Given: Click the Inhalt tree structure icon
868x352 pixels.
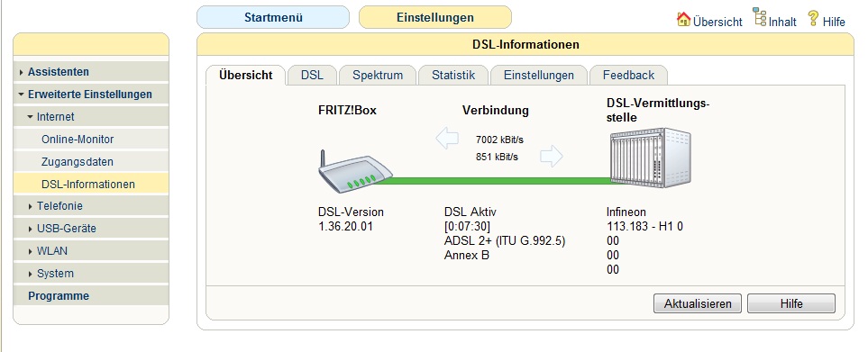Looking at the screenshot, I should (x=760, y=18).
